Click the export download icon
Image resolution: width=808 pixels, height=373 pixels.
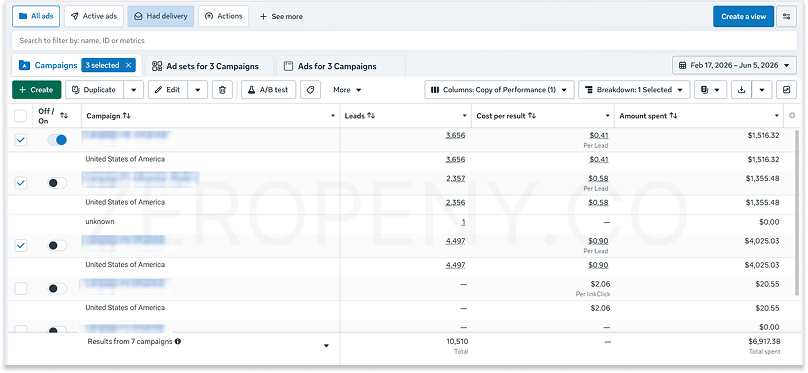click(x=742, y=90)
